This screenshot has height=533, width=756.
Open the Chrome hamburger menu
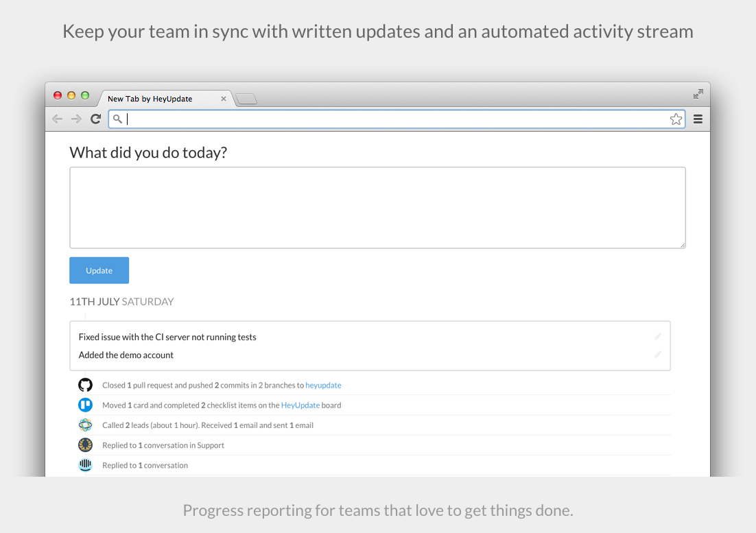point(698,119)
